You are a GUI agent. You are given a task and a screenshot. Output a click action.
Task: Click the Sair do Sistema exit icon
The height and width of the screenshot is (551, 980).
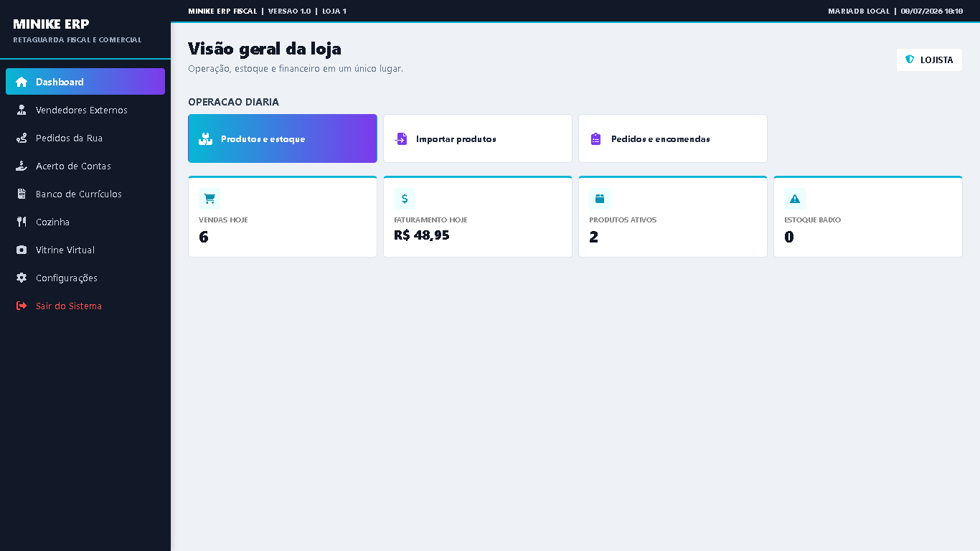(22, 306)
